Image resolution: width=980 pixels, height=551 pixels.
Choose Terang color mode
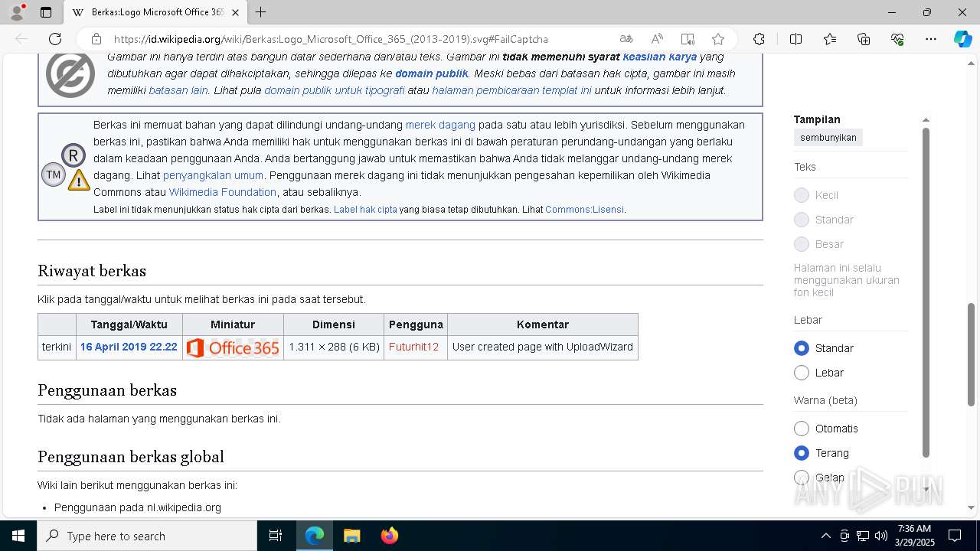click(802, 453)
